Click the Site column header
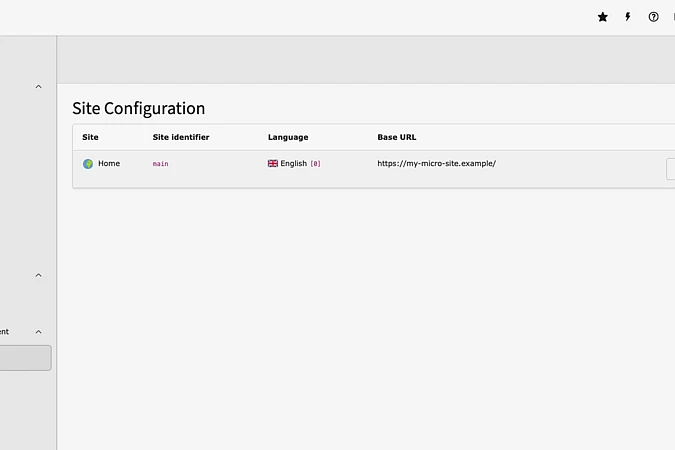 coord(90,137)
